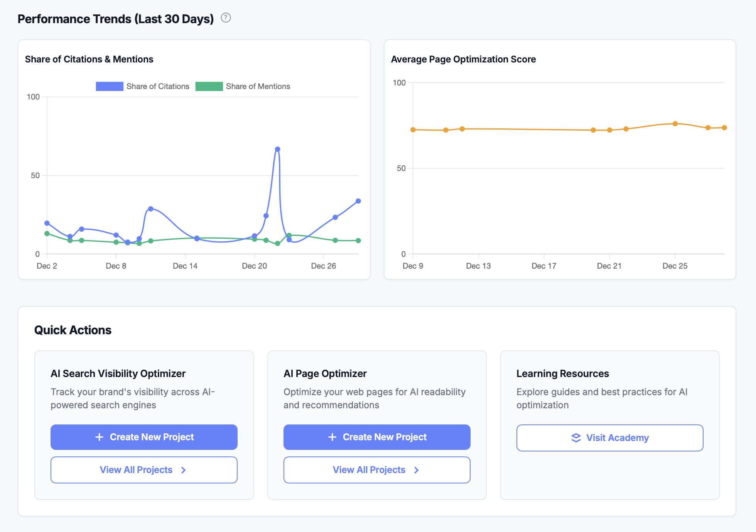Select the green data point near Dec 22 peak

click(290, 235)
